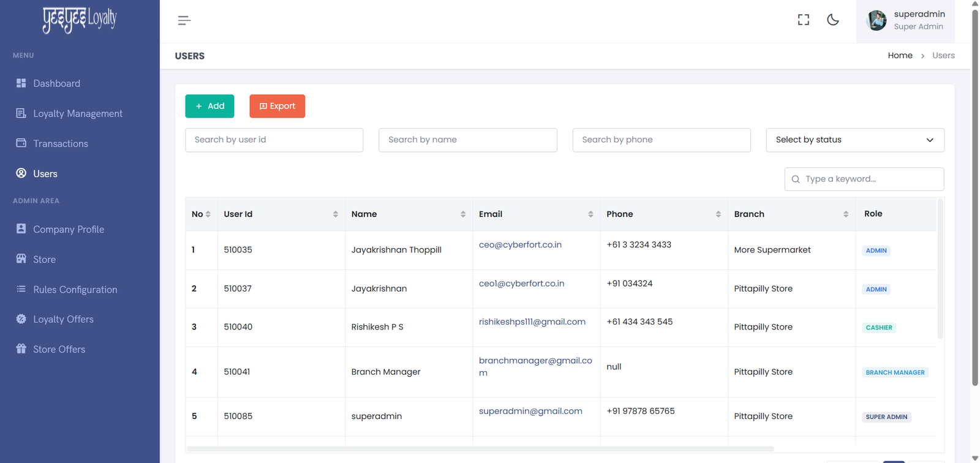This screenshot has height=463, width=980.
Task: Click the orange Export button
Action: (x=277, y=106)
